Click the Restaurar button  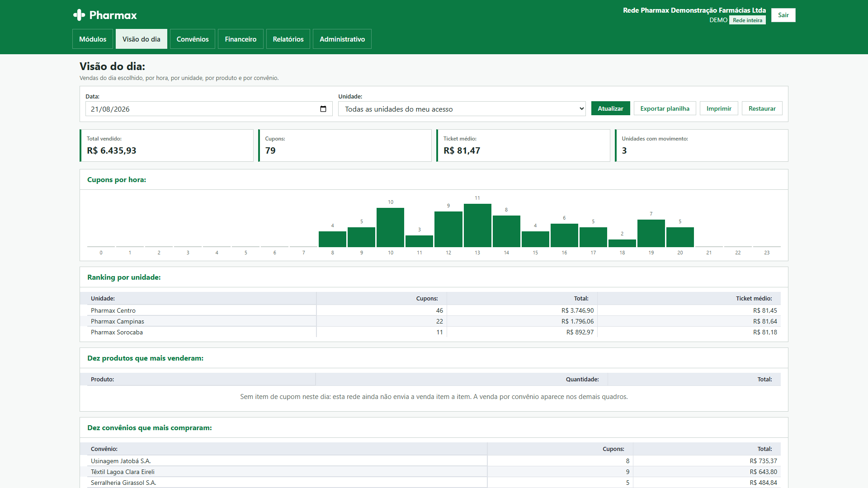pyautogui.click(x=762, y=108)
